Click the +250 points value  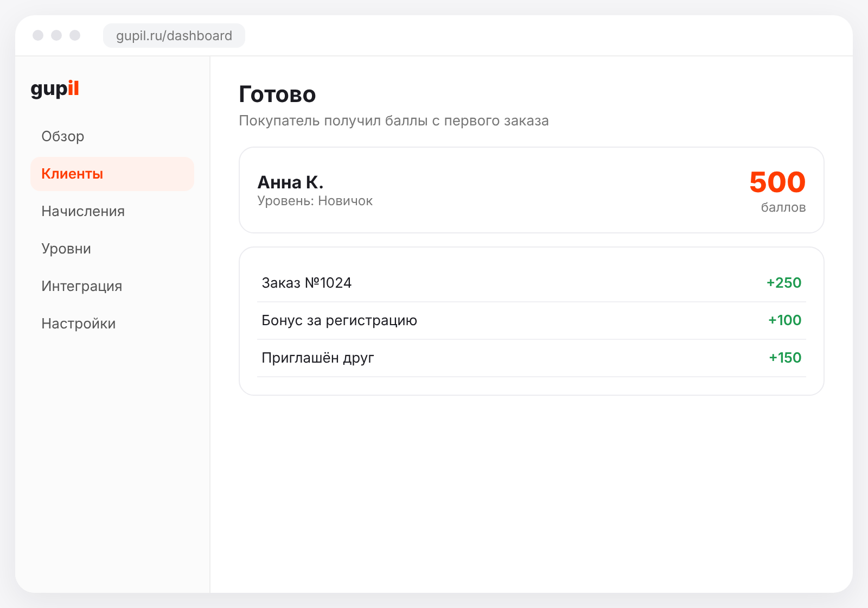pos(784,283)
